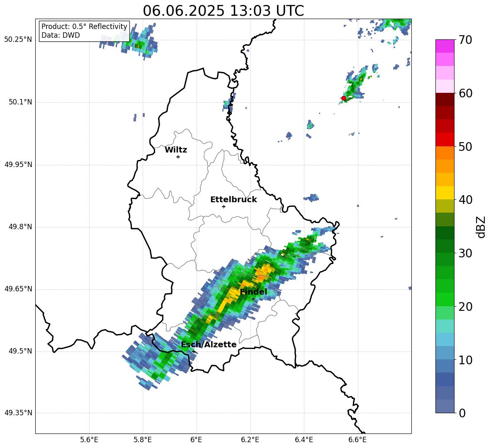Screen dimensions: 491x448
Task: Click the 6°E longitude label
Action: [x=196, y=440]
